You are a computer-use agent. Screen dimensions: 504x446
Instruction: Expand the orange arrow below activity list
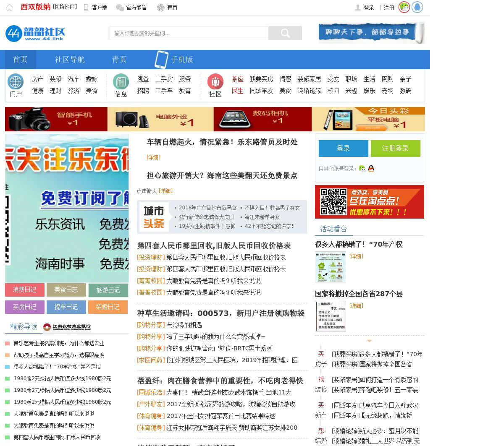point(369,341)
